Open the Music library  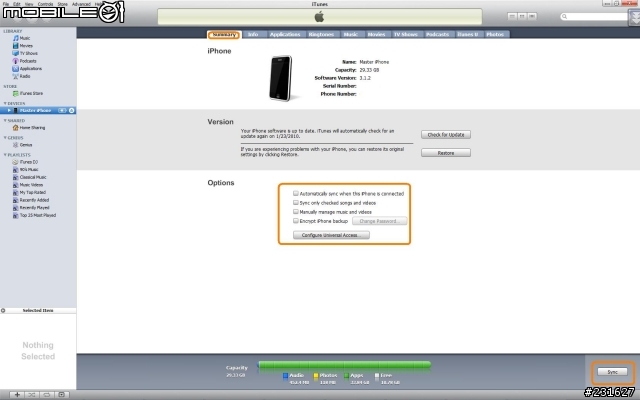[21, 38]
